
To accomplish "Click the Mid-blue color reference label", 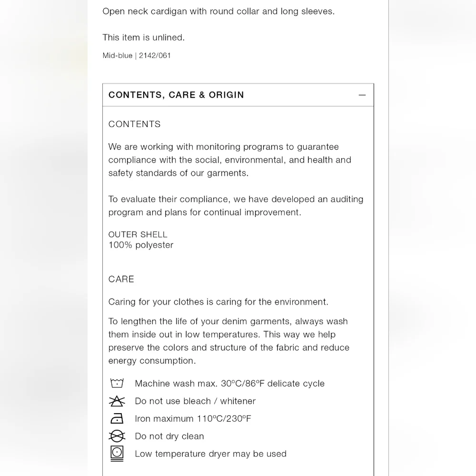I will pyautogui.click(x=118, y=56).
